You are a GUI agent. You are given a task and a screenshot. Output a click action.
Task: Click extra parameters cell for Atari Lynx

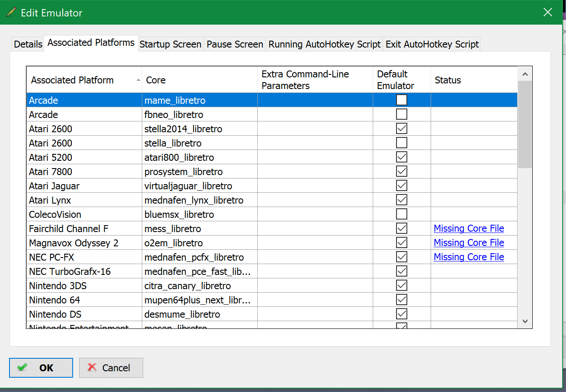pos(315,200)
